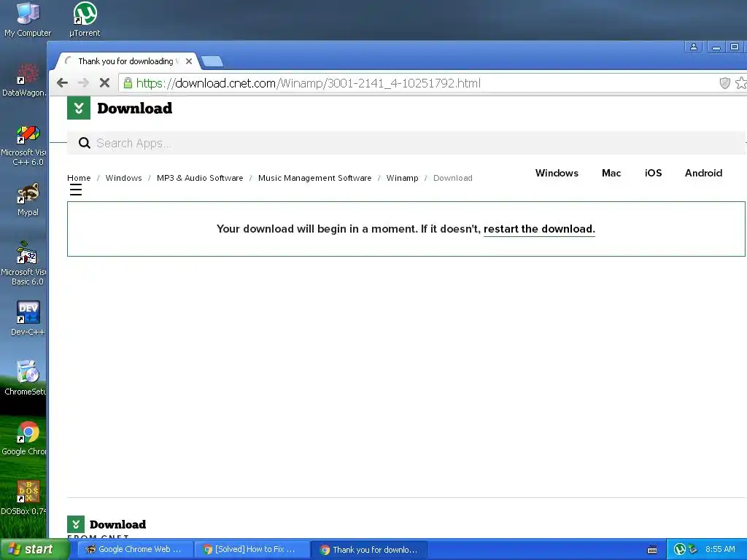This screenshot has height=560, width=747.
Task: Go to Home breadcrumb link
Action: [79, 178]
